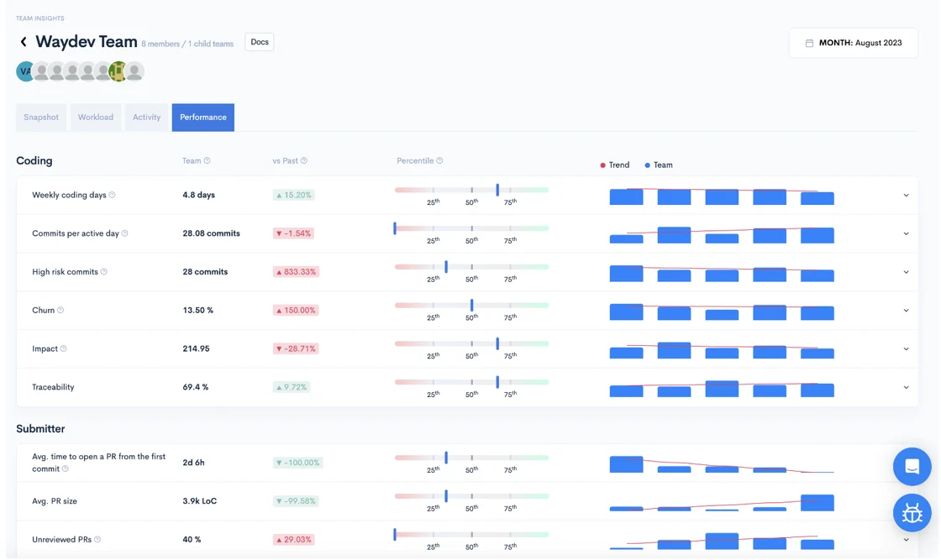Click the "-100.00%" change badge
The height and width of the screenshot is (560, 941).
(x=297, y=463)
